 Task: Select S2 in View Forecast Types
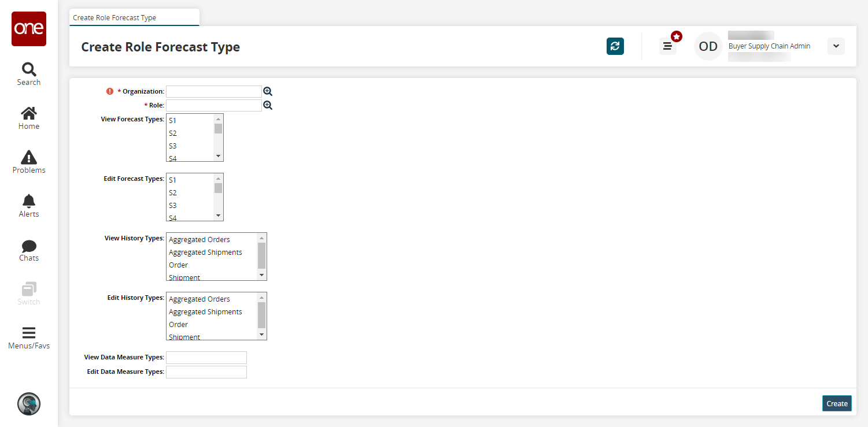click(x=190, y=133)
